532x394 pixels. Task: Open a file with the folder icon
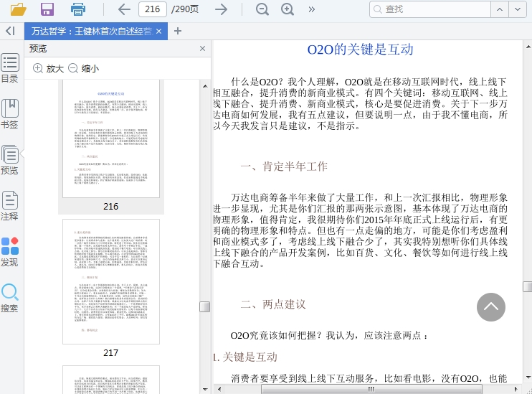click(x=19, y=9)
